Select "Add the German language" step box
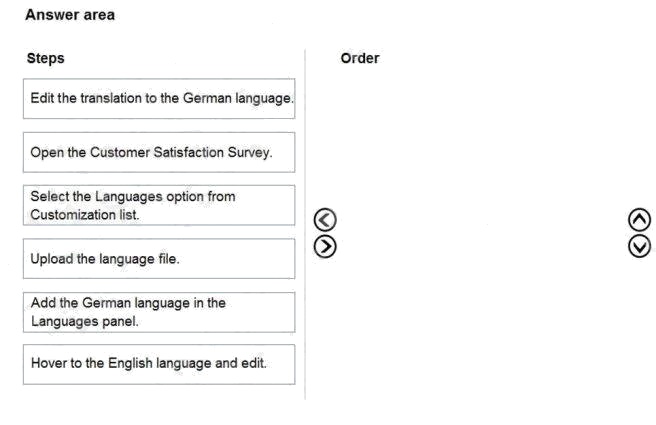 click(x=159, y=312)
